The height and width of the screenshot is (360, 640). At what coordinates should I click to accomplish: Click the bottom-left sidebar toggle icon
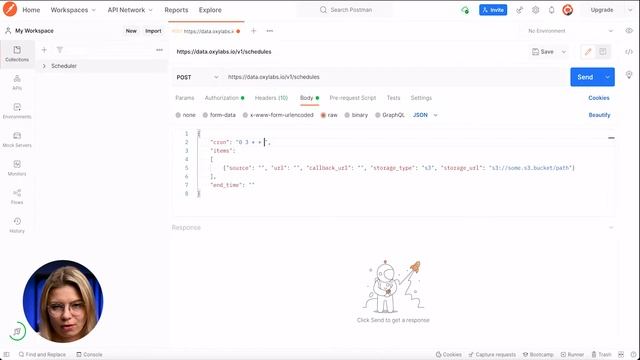coord(6,354)
